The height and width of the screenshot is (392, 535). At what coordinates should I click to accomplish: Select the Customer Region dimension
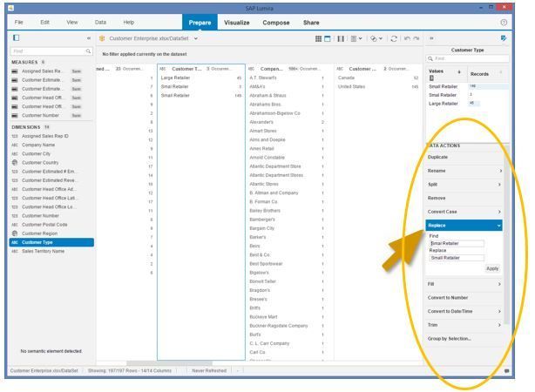51,233
